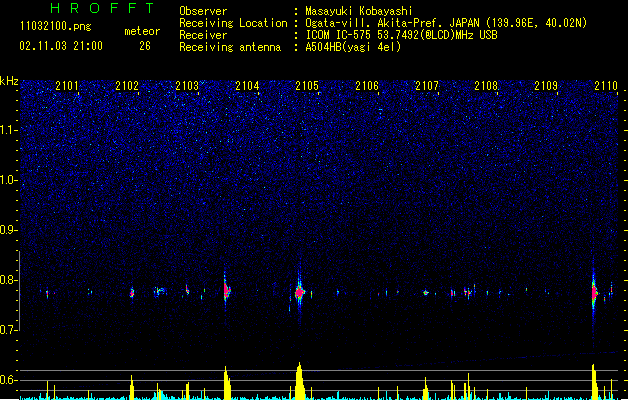Click the tallest yellow intensity peak near 2105

(x=299, y=381)
